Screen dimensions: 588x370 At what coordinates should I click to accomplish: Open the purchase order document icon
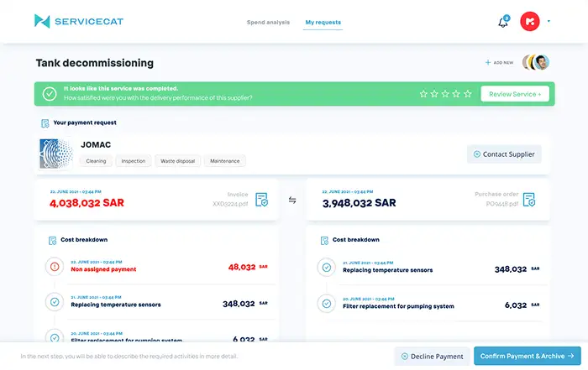[529, 200]
